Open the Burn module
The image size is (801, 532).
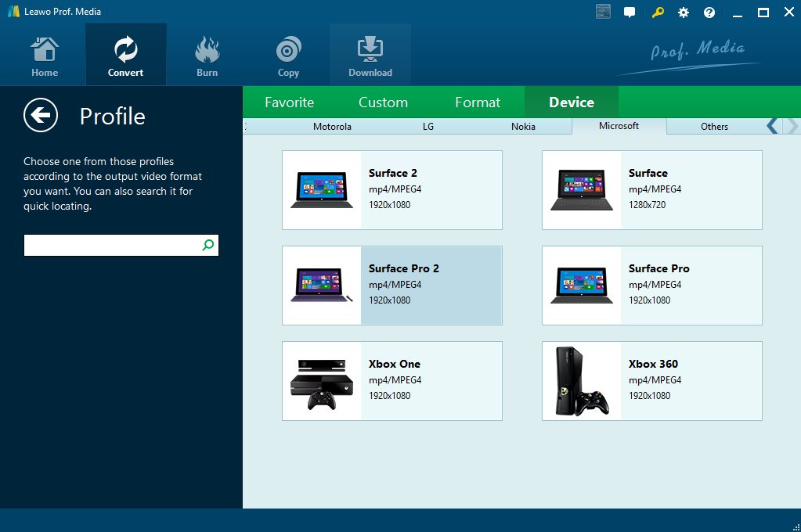207,55
